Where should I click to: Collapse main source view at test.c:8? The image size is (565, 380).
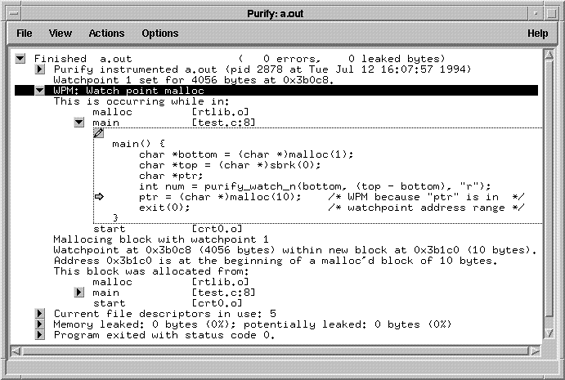[79, 122]
